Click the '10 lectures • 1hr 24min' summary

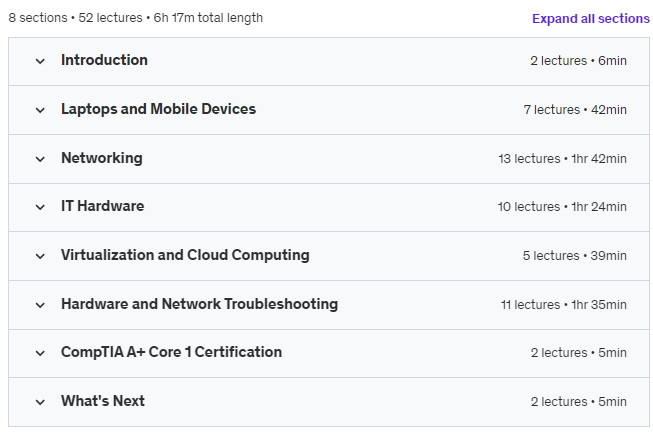point(562,207)
